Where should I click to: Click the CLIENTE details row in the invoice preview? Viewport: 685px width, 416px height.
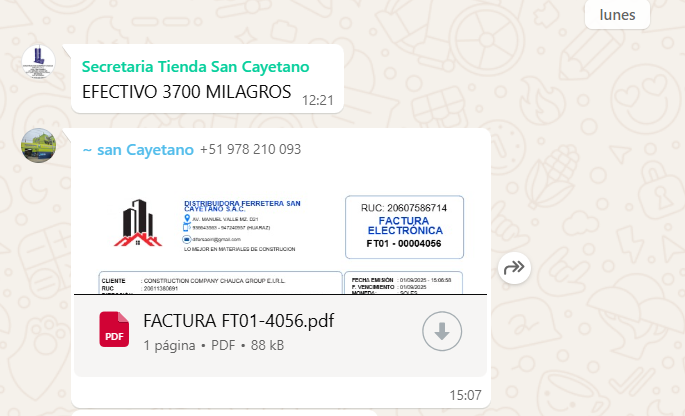221,281
